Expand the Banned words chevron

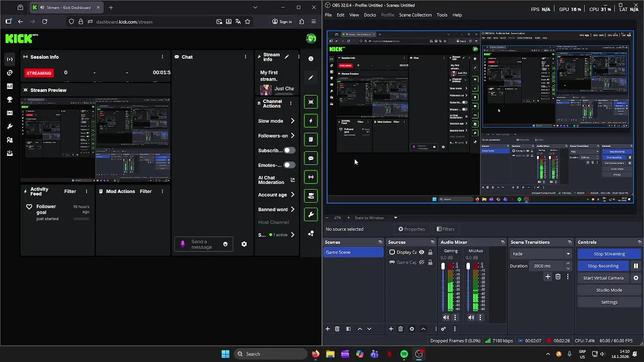pos(292,210)
